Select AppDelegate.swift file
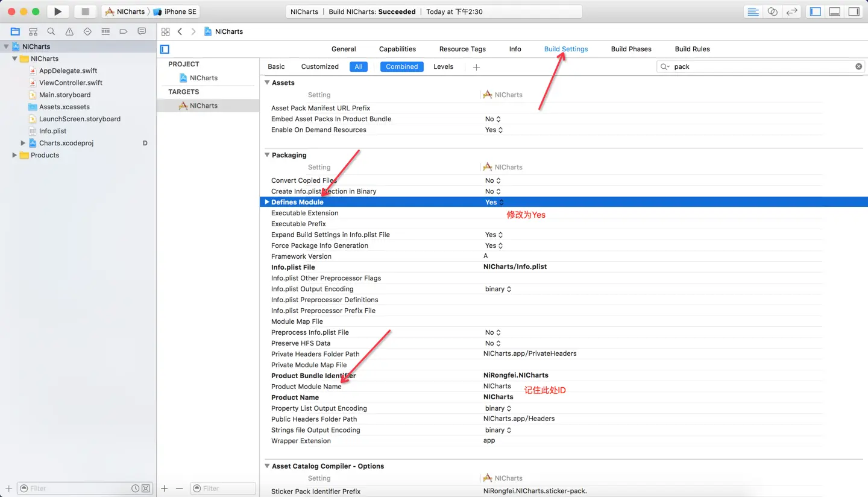This screenshot has width=868, height=497. [x=68, y=71]
